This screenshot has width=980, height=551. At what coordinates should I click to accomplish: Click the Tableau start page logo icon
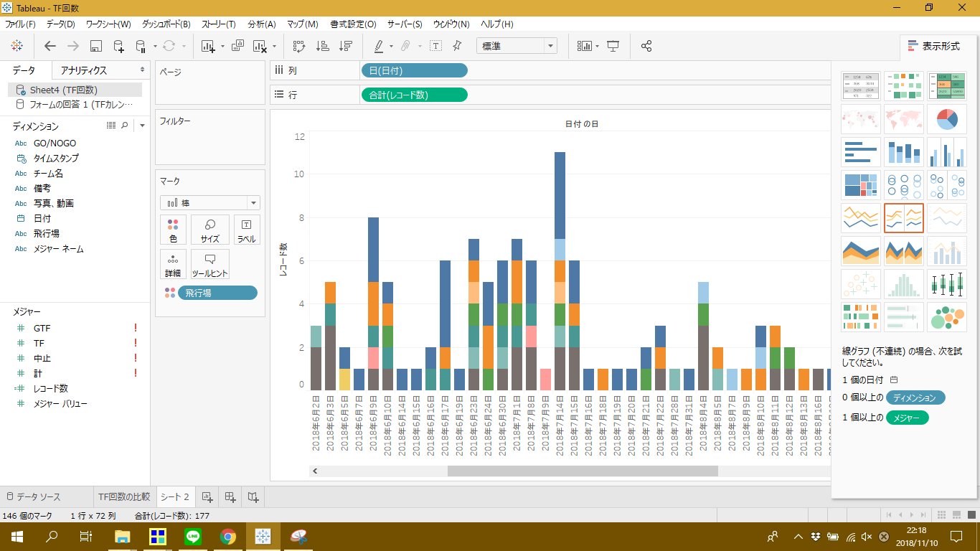click(17, 46)
